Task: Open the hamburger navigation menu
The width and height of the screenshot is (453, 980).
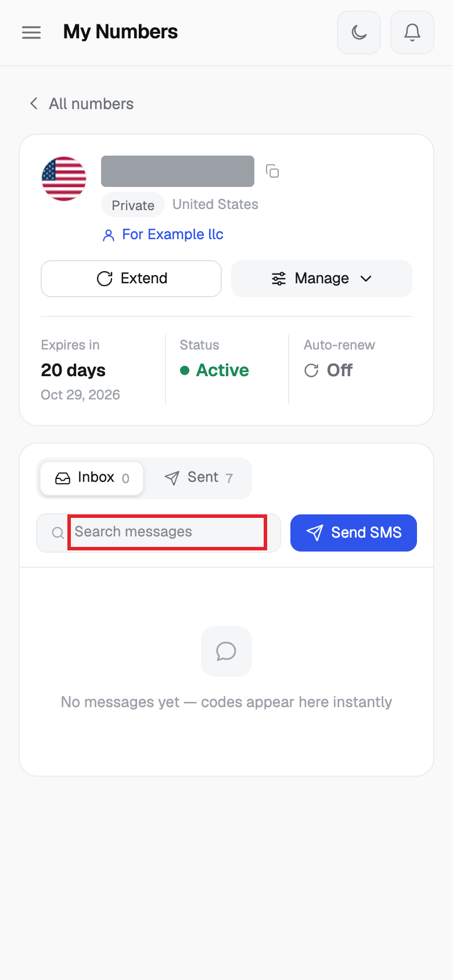Action: tap(31, 33)
